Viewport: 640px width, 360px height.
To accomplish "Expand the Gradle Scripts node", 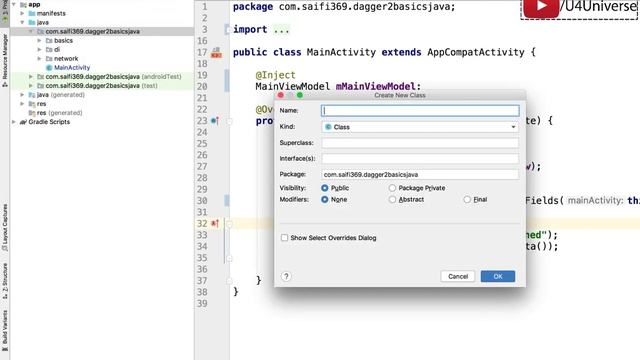I will (13, 122).
